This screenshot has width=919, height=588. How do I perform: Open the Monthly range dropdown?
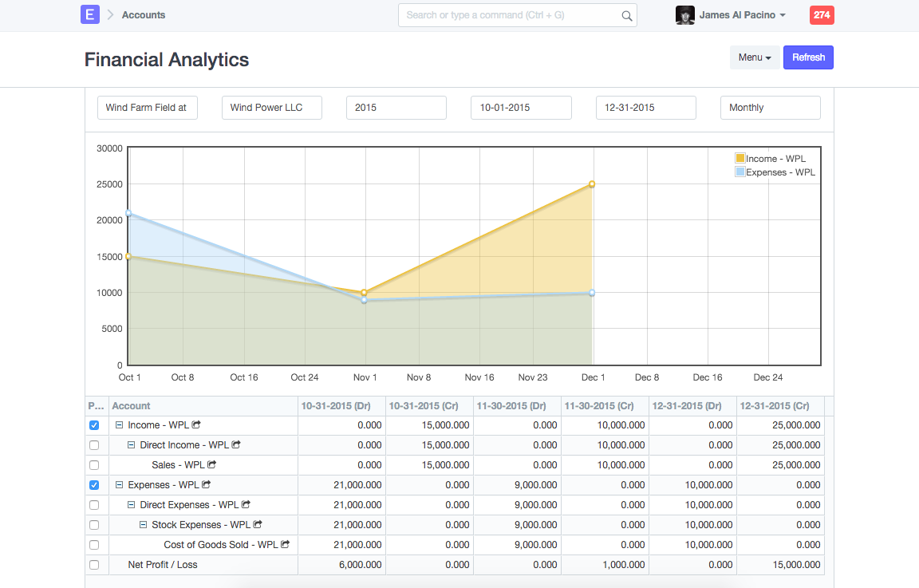coord(770,108)
